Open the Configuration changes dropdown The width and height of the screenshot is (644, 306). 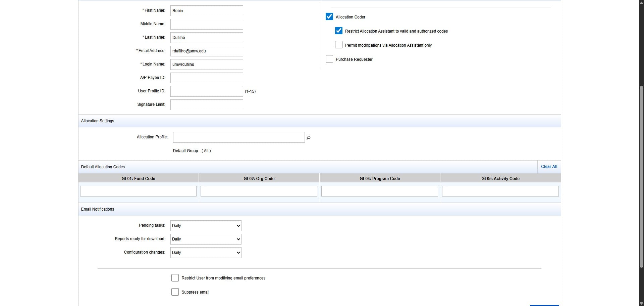point(206,253)
